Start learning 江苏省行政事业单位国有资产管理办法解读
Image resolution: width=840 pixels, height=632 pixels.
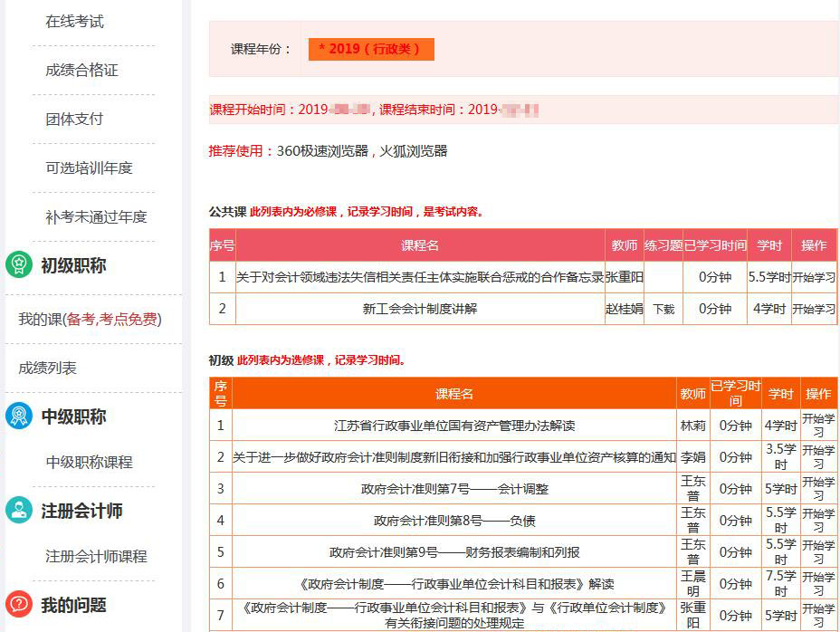pyautogui.click(x=818, y=425)
